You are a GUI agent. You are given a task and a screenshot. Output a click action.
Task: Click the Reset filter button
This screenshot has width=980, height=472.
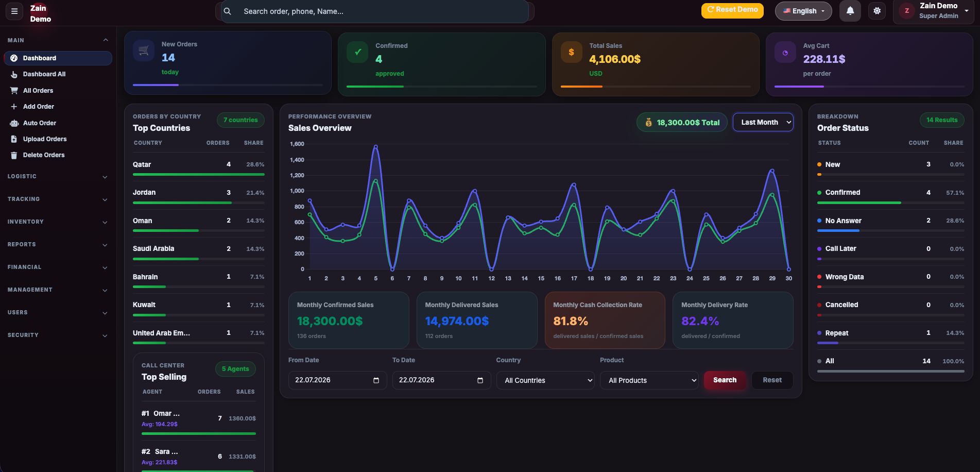pyautogui.click(x=772, y=380)
